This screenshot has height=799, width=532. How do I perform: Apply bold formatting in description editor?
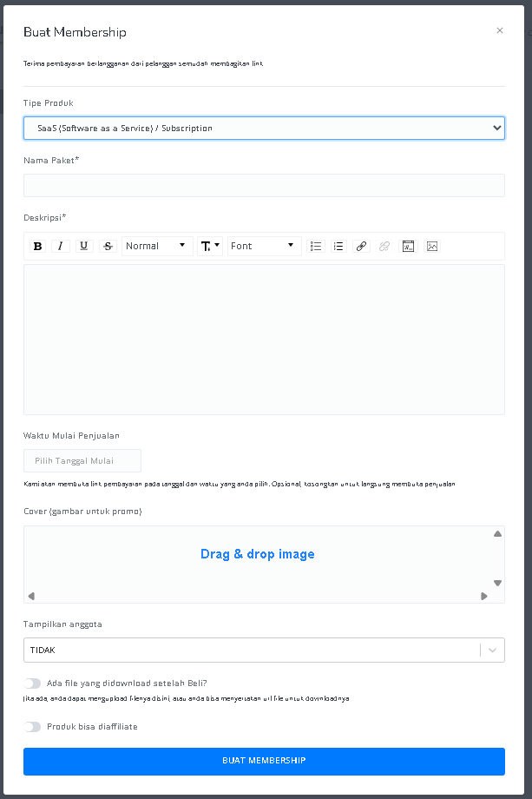point(37,246)
